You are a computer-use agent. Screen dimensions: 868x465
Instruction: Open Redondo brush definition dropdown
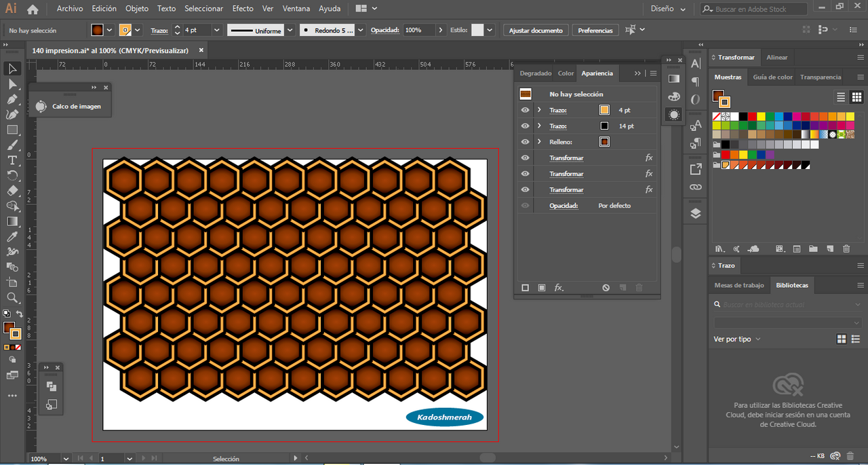pyautogui.click(x=361, y=30)
